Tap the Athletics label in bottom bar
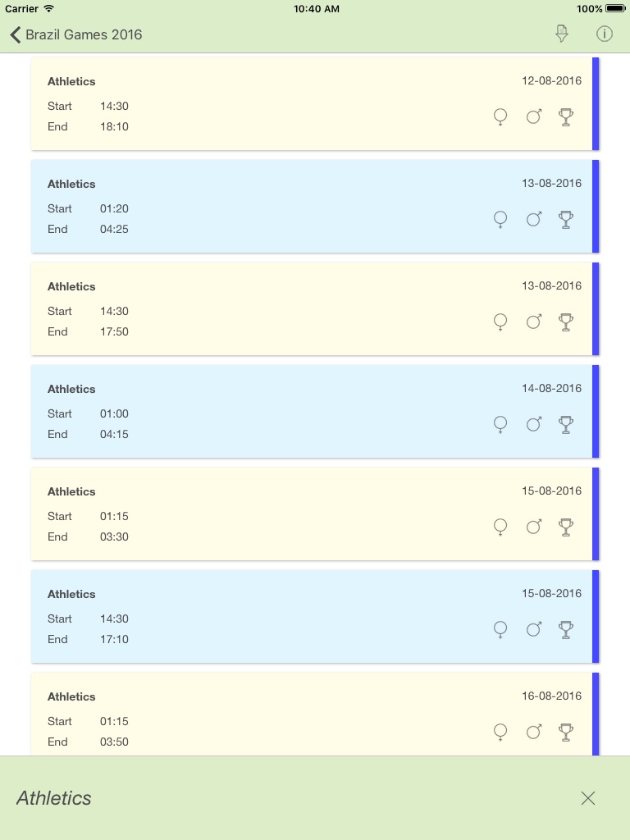 click(x=54, y=798)
